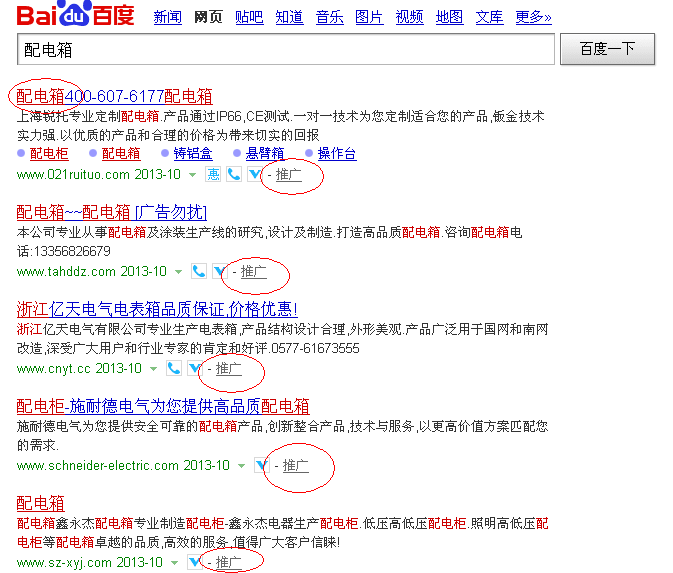Click the 惠 discount icon for 021ruituo.com
Screen dimensions: 673x573
coord(213,175)
